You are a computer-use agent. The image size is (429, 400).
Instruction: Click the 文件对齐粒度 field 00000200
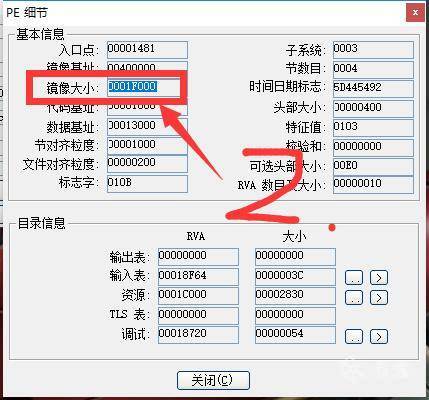click(x=147, y=164)
